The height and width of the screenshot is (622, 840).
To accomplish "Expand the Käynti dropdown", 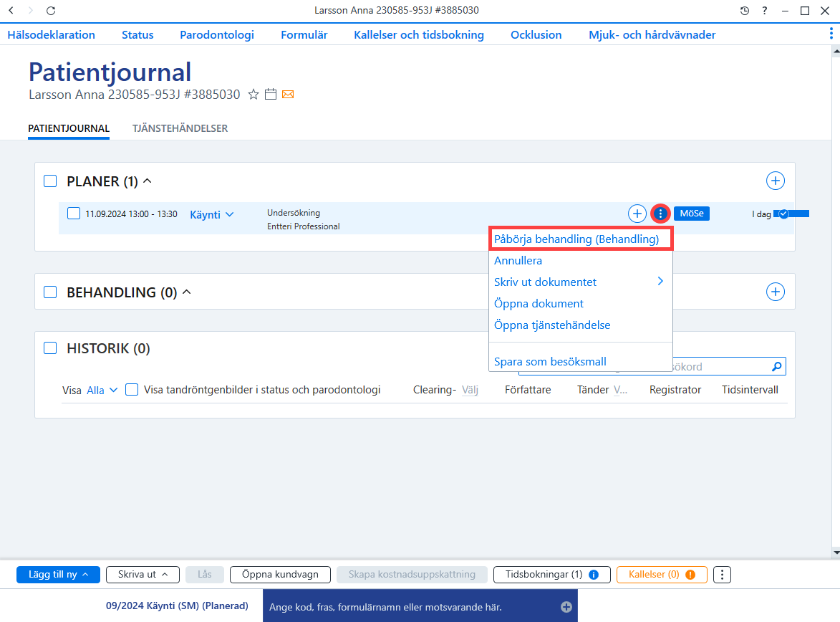I will click(211, 214).
